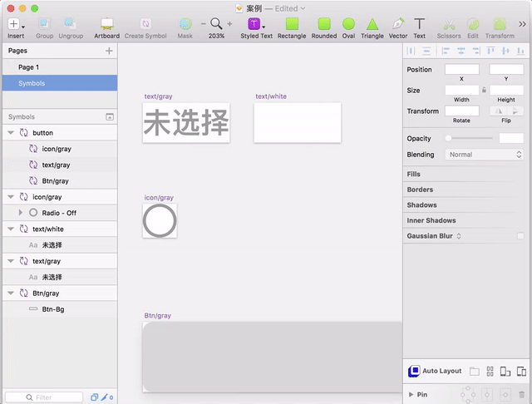Click the Group toolbar icon
The width and height of the screenshot is (532, 404).
[x=44, y=24]
